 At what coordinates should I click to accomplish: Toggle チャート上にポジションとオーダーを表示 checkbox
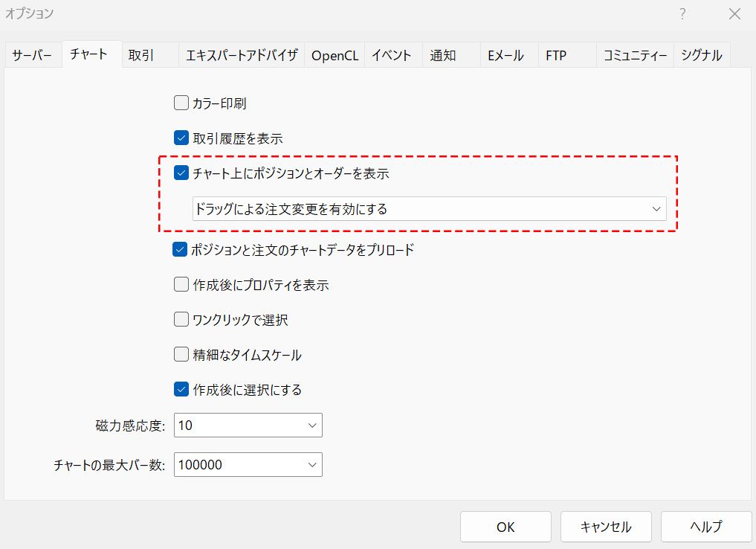coord(181,173)
